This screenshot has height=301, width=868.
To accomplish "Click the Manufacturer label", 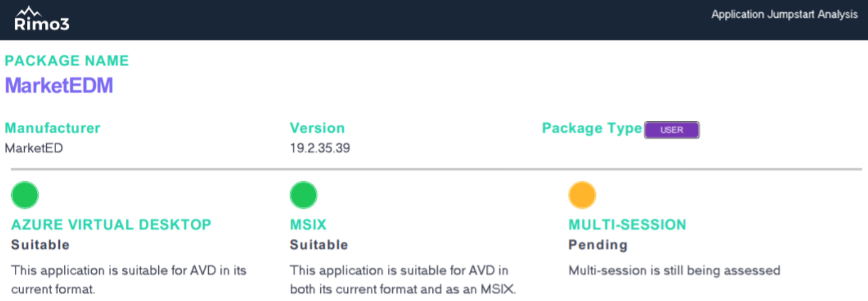I will coord(52,128).
